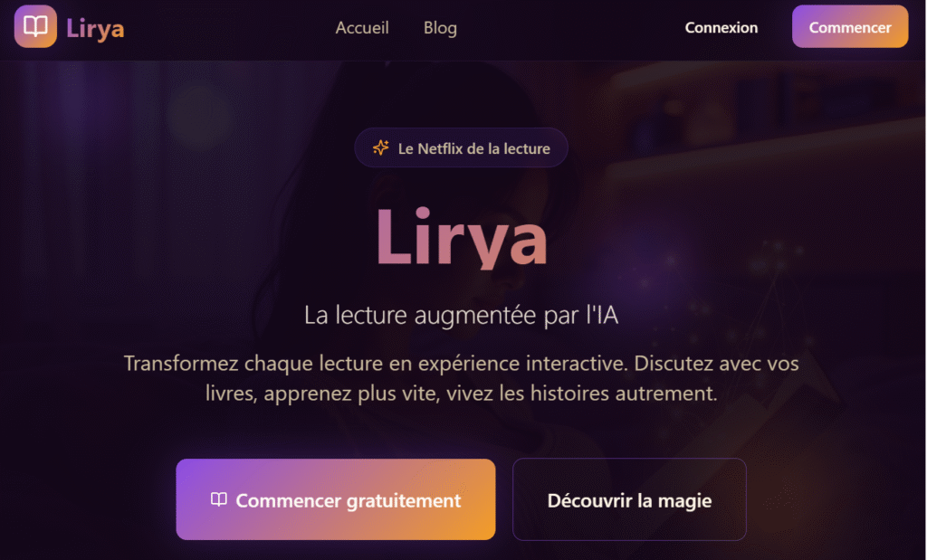
Task: Click the large Lirya gradient heading
Action: (462, 237)
